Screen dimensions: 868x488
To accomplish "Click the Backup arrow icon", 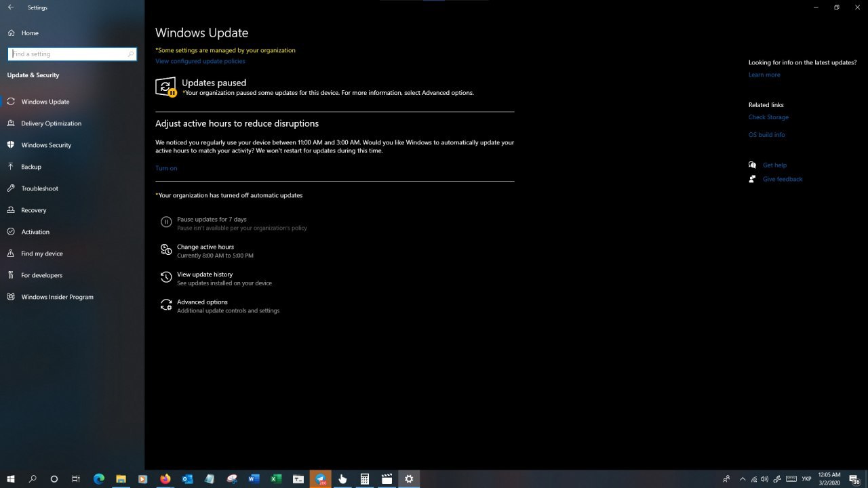I will 11,167.
